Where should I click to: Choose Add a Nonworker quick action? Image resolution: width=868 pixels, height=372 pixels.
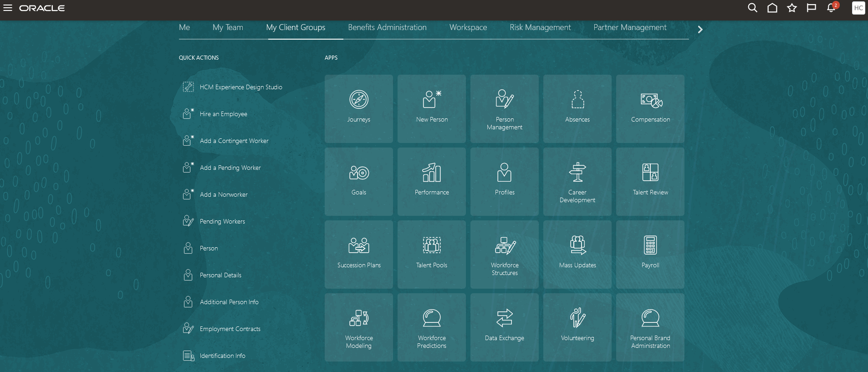pos(215,194)
